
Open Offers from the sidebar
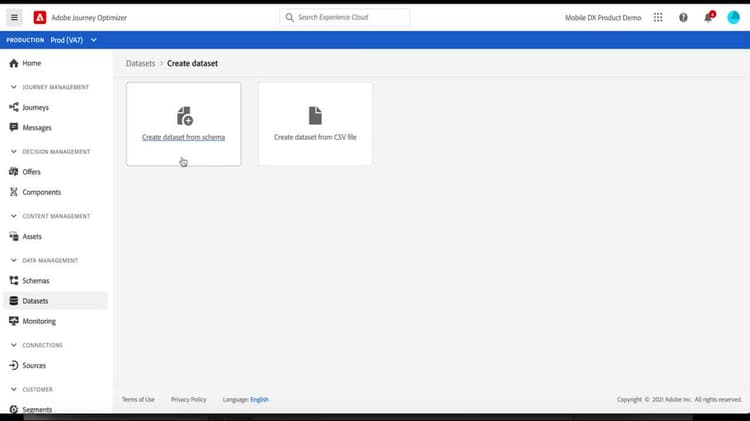click(31, 172)
